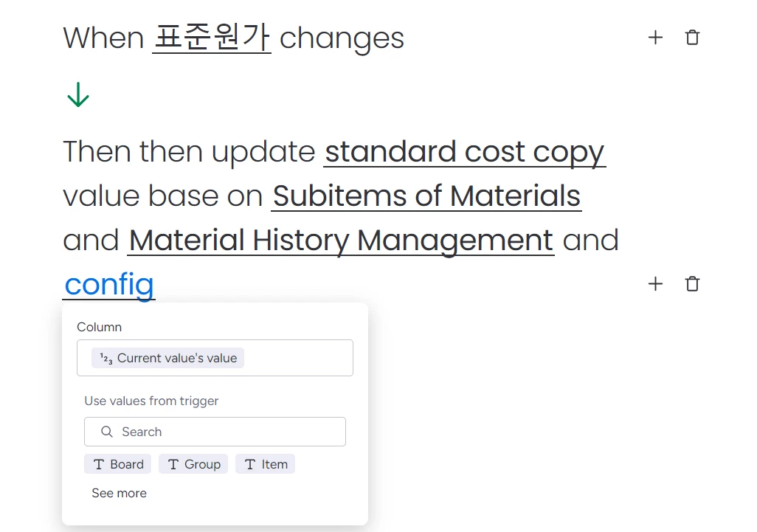Open the standard cost copy field selector
This screenshot has width=757, height=532.
[465, 152]
